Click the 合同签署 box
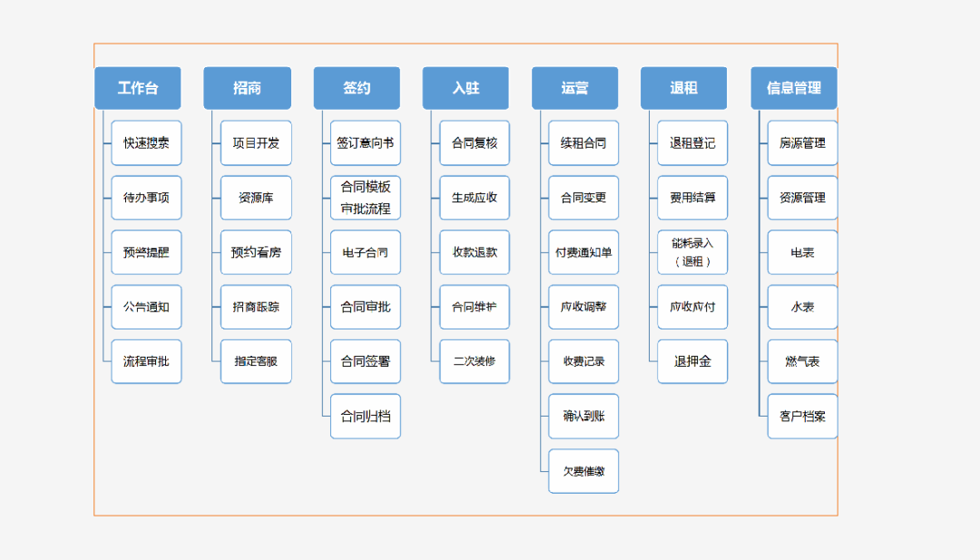The width and height of the screenshot is (980, 560). pos(366,361)
